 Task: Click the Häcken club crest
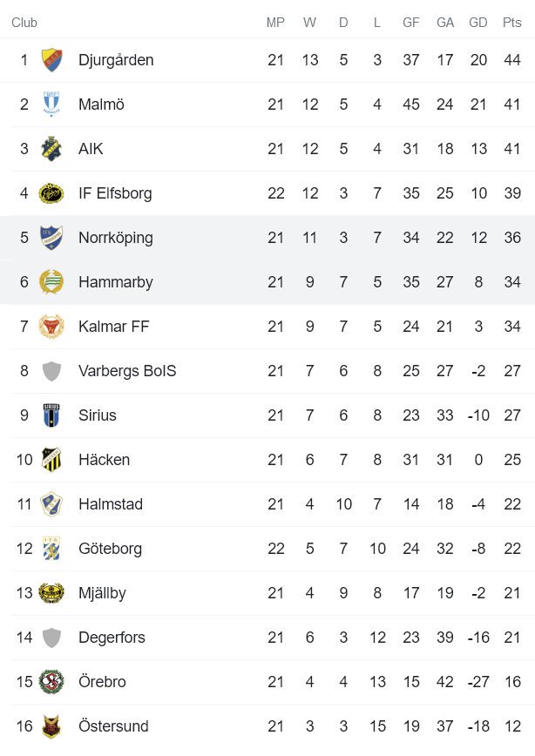point(52,460)
